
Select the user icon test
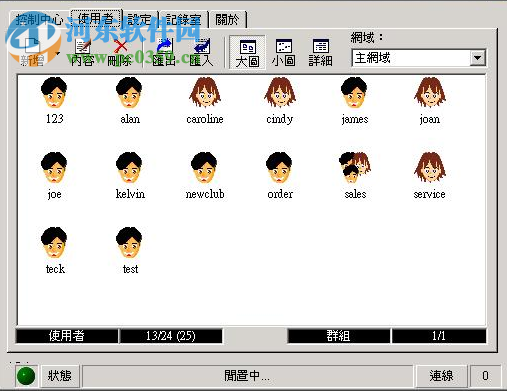click(129, 243)
